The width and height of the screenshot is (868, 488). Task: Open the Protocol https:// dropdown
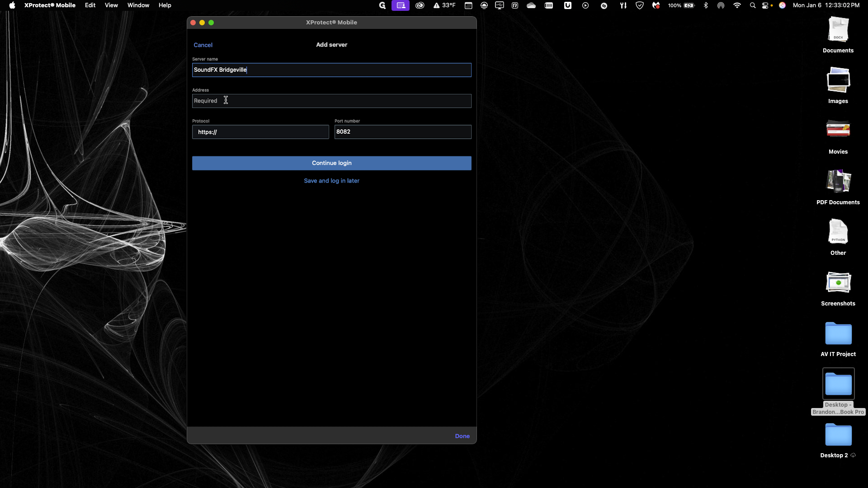260,132
